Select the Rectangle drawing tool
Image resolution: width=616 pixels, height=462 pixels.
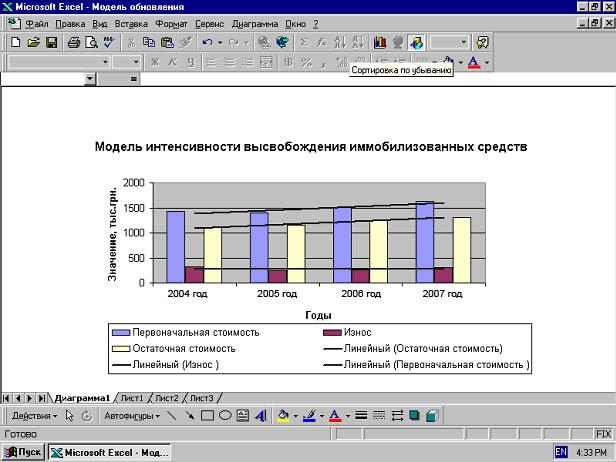pos(207,416)
